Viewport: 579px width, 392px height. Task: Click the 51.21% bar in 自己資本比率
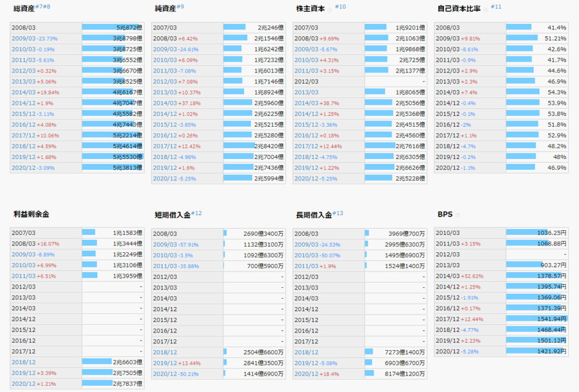(521, 38)
